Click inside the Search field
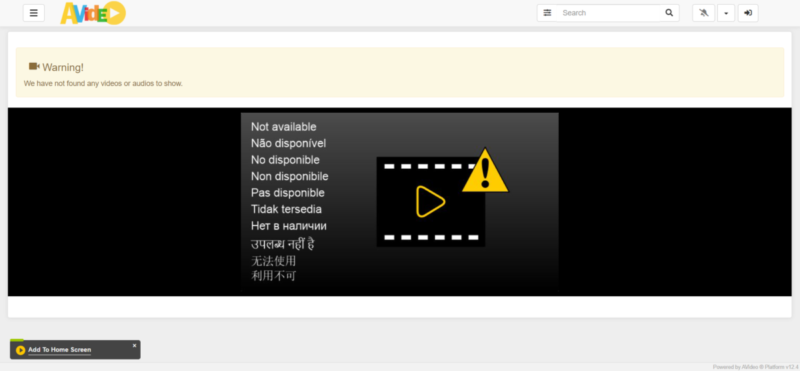This screenshot has width=800, height=371. 609,13
